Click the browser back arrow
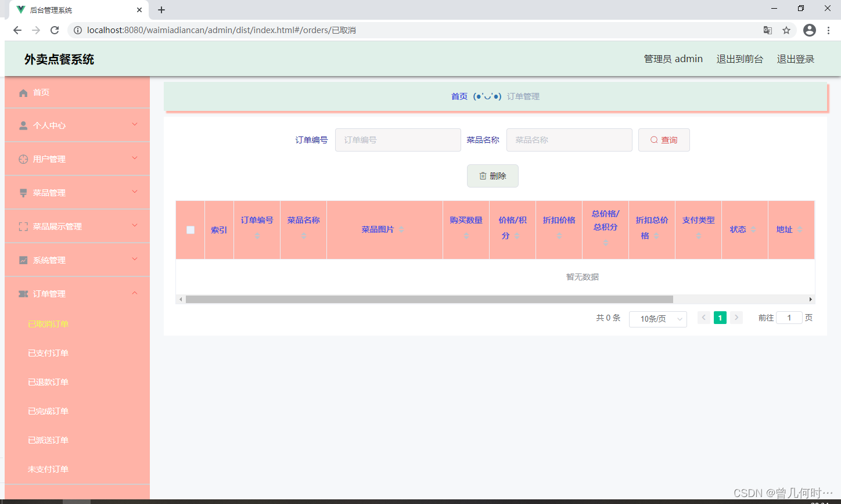This screenshot has width=841, height=504. pos(17,30)
